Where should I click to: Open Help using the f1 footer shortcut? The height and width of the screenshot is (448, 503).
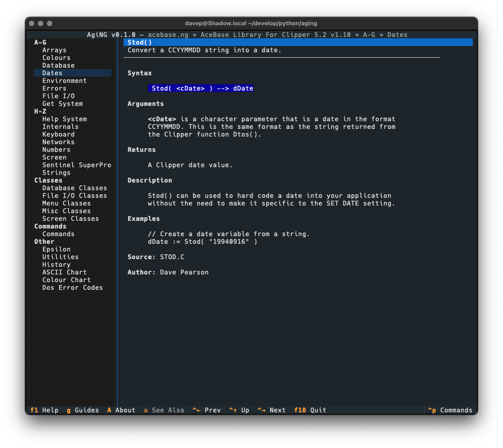pos(44,410)
